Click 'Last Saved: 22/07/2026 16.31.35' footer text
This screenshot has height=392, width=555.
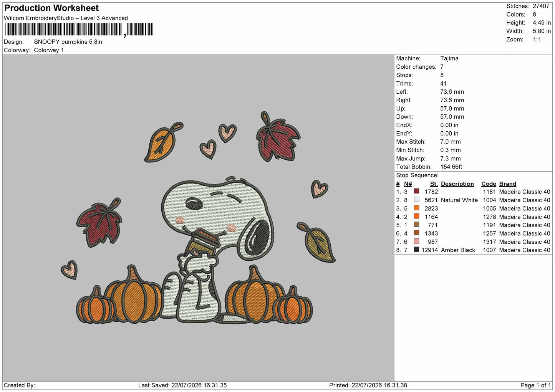tap(182, 385)
